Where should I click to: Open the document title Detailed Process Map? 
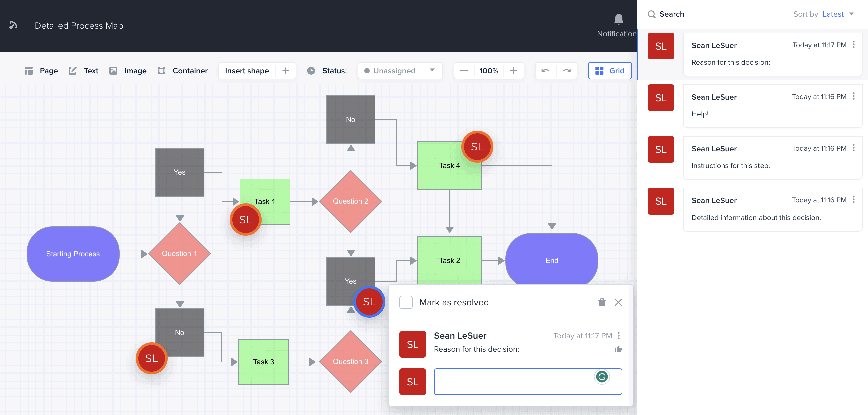[x=78, y=26]
